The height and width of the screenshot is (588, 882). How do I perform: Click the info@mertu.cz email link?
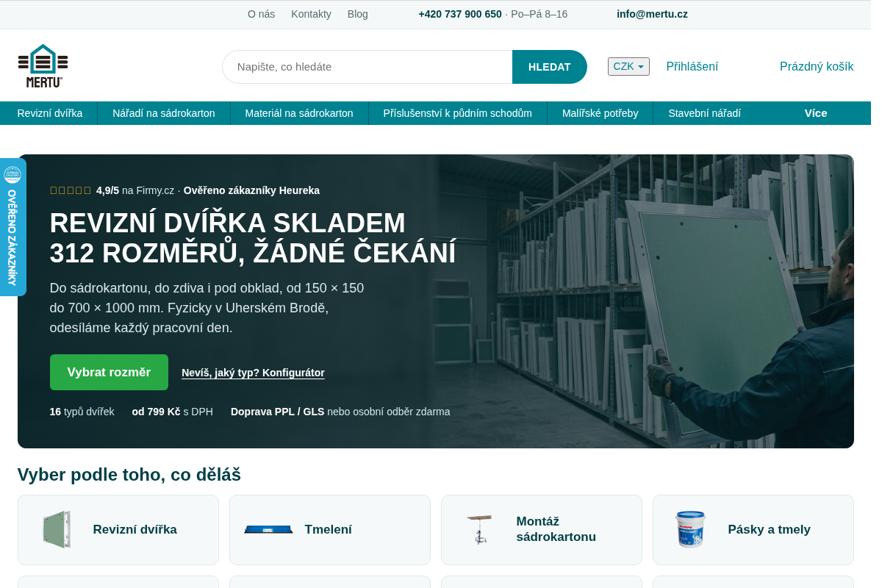[652, 14]
